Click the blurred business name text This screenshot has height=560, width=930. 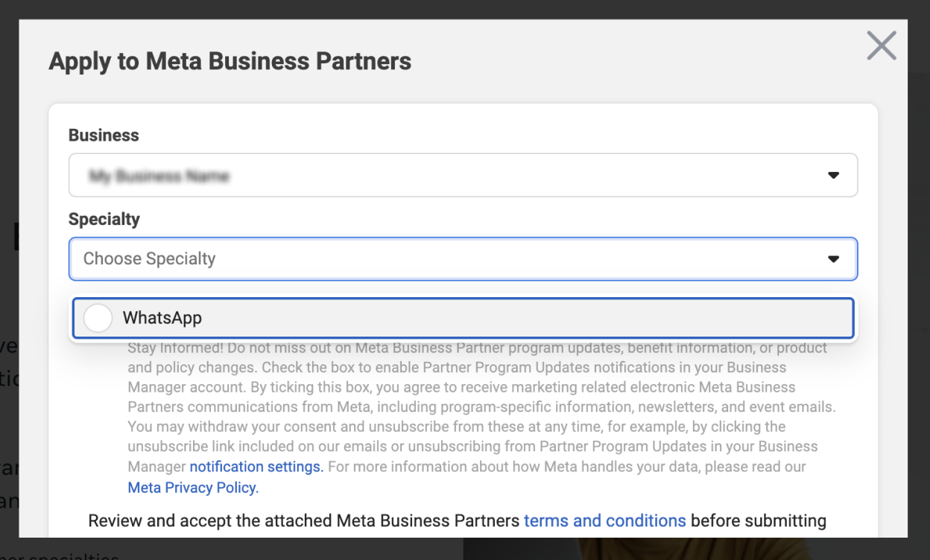(x=159, y=176)
